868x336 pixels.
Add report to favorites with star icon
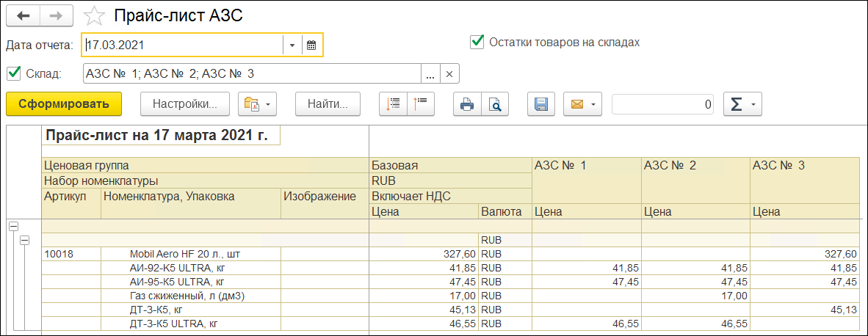[94, 15]
